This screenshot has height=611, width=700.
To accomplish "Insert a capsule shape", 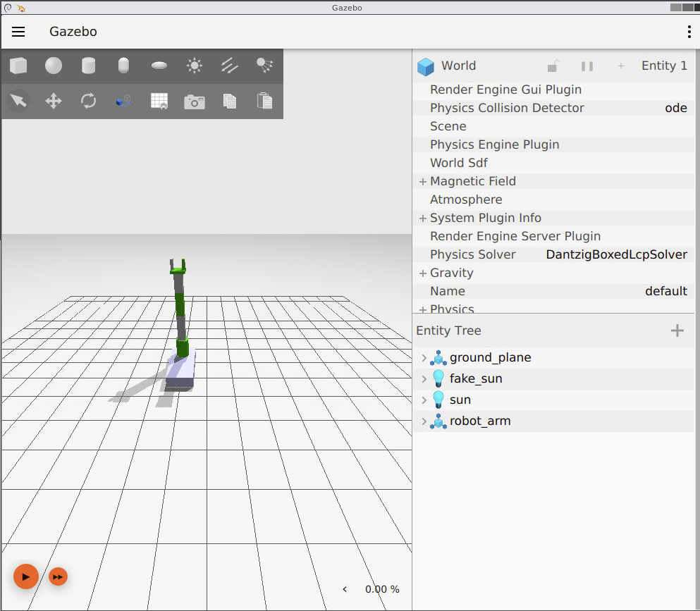I will (x=123, y=66).
